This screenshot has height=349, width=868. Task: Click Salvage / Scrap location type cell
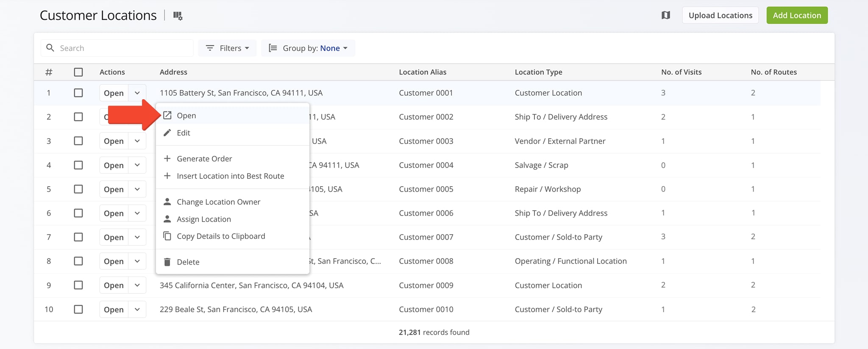541,165
